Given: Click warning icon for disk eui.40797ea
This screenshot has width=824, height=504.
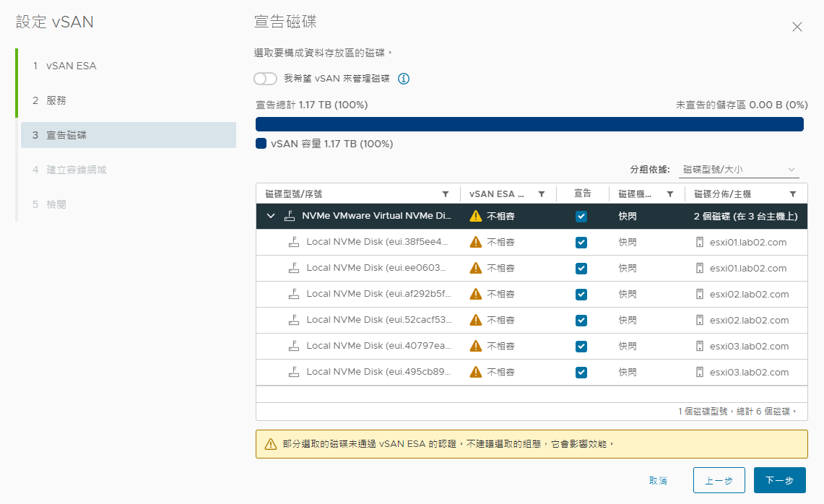Looking at the screenshot, I should [476, 346].
